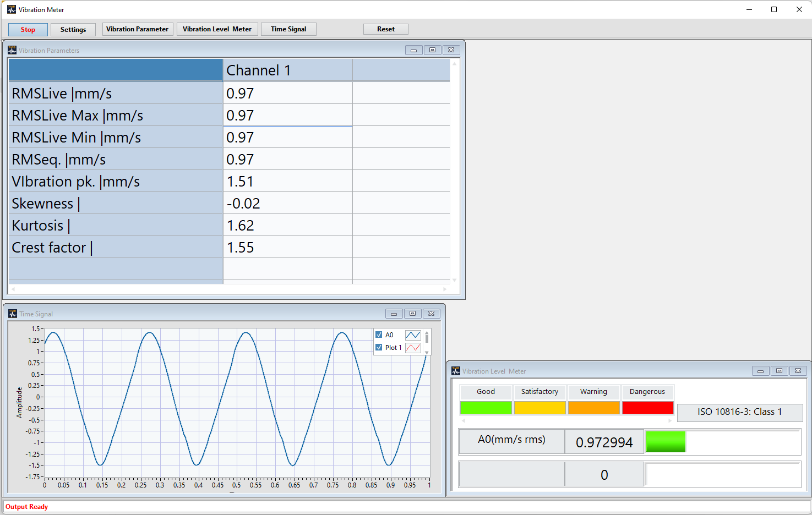Click the red Dangerous color swatch
Image resolution: width=812 pixels, height=515 pixels.
click(x=648, y=408)
